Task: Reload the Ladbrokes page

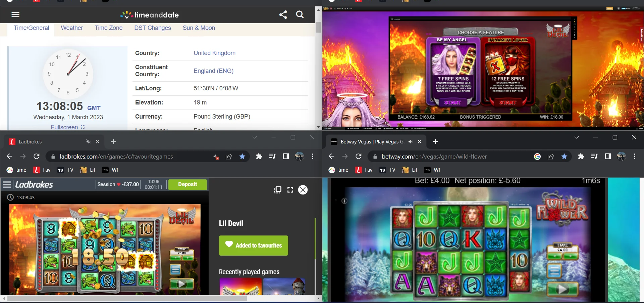Action: 36,157
